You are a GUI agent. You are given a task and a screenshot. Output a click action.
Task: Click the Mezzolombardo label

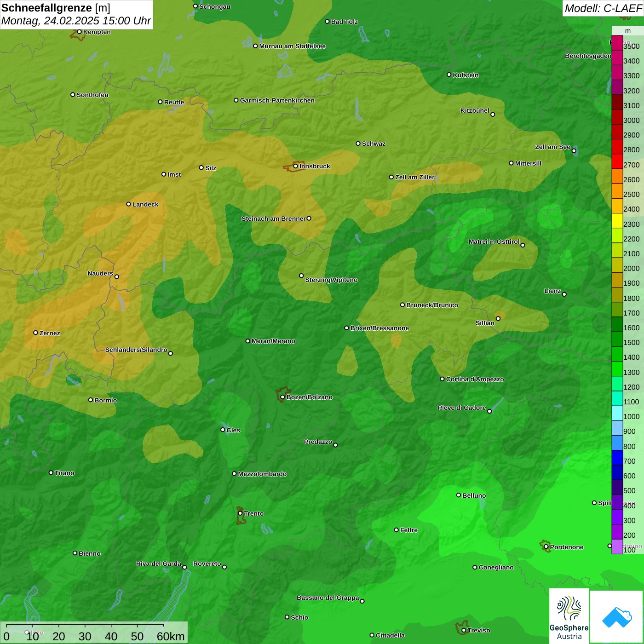click(x=263, y=474)
